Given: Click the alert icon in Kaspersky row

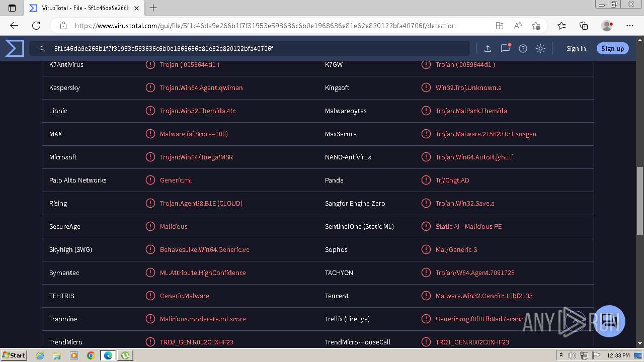Looking at the screenshot, I should click(x=150, y=87).
